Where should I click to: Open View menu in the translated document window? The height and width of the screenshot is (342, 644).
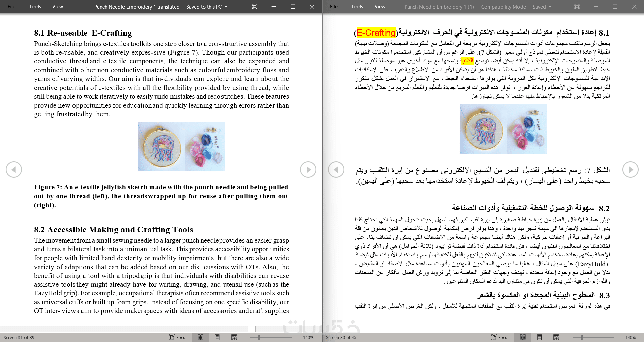[57, 7]
